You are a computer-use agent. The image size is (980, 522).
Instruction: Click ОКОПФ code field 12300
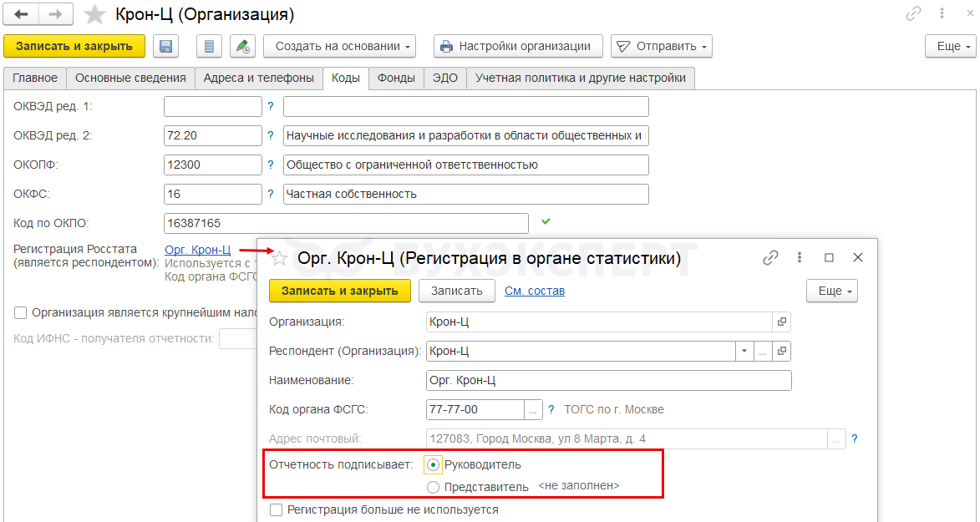[212, 165]
